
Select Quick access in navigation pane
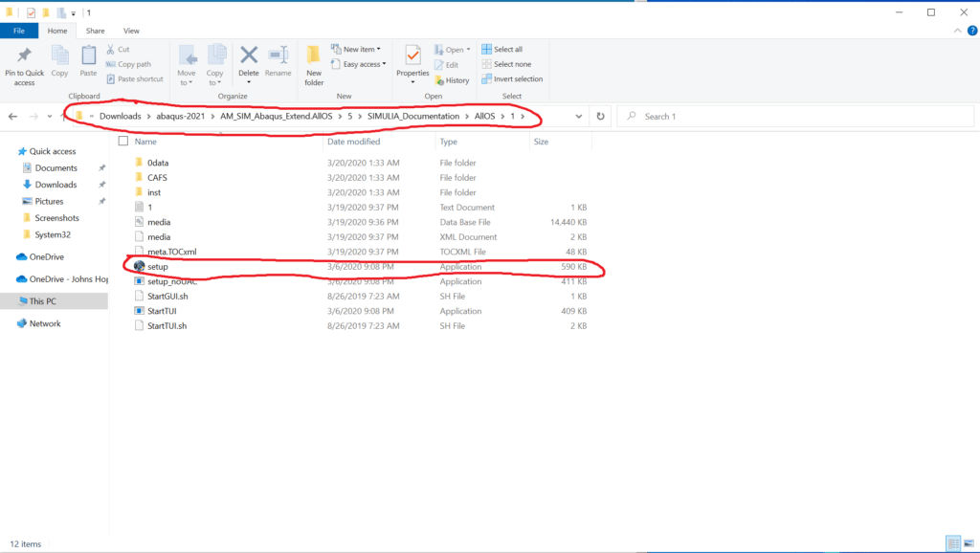[53, 151]
